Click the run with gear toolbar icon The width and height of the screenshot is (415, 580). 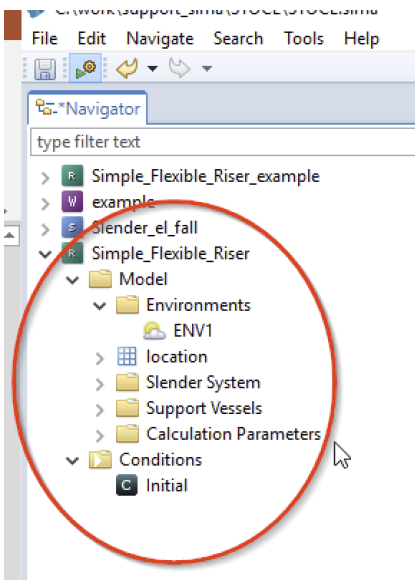pos(85,69)
